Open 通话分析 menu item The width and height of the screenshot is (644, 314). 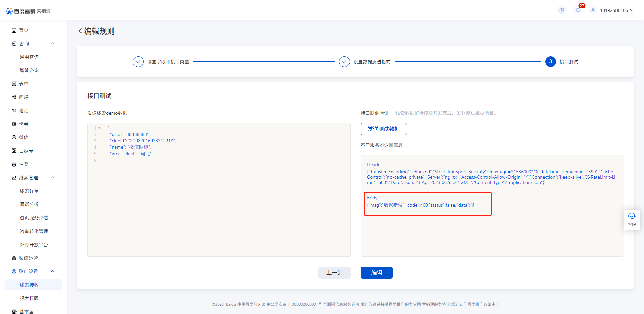29,204
